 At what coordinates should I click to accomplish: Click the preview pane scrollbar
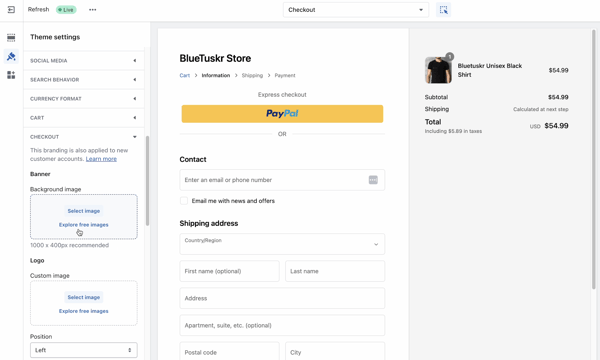pos(594,159)
